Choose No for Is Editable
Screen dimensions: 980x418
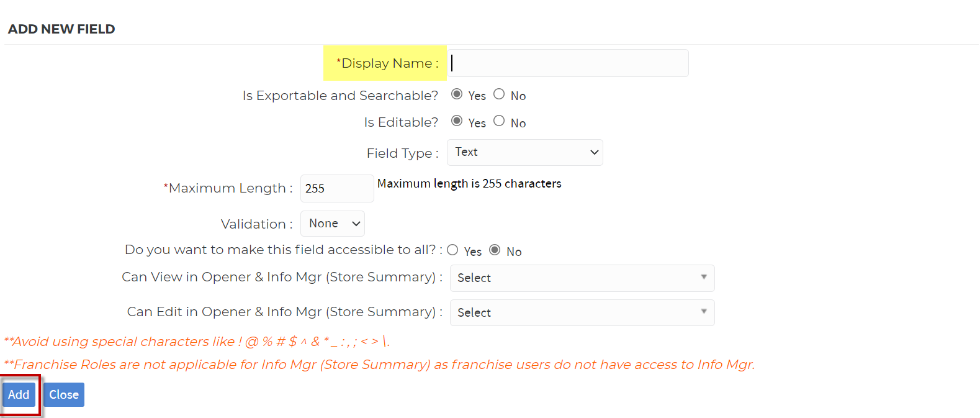coord(499,121)
